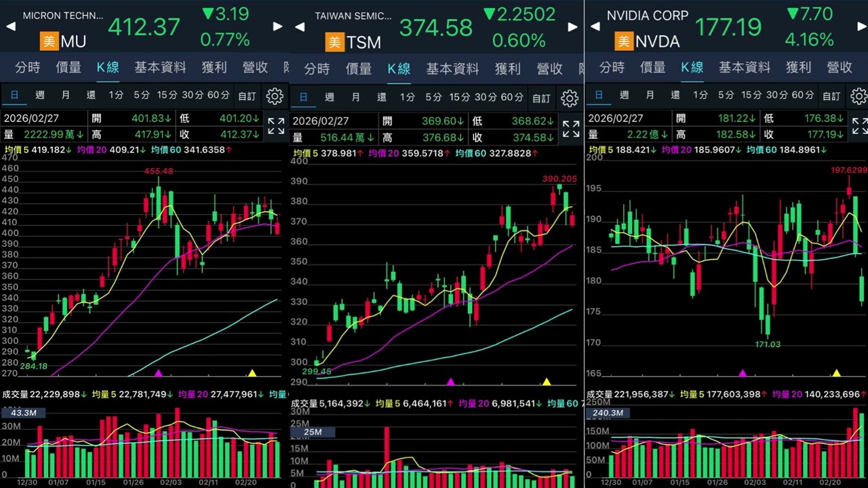Open 價量 tab in MU panel
Viewport: 868px width, 488px height.
click(68, 67)
